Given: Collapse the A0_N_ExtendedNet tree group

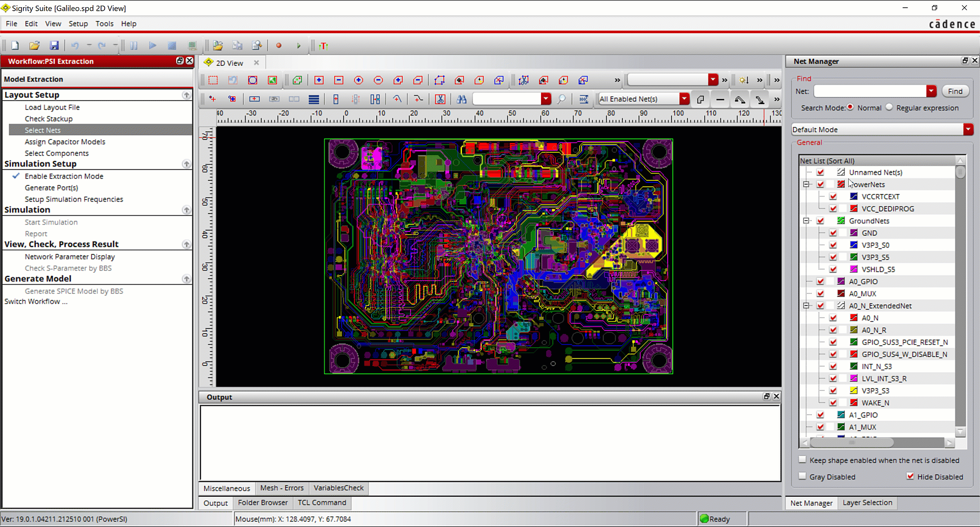Looking at the screenshot, I should 806,306.
